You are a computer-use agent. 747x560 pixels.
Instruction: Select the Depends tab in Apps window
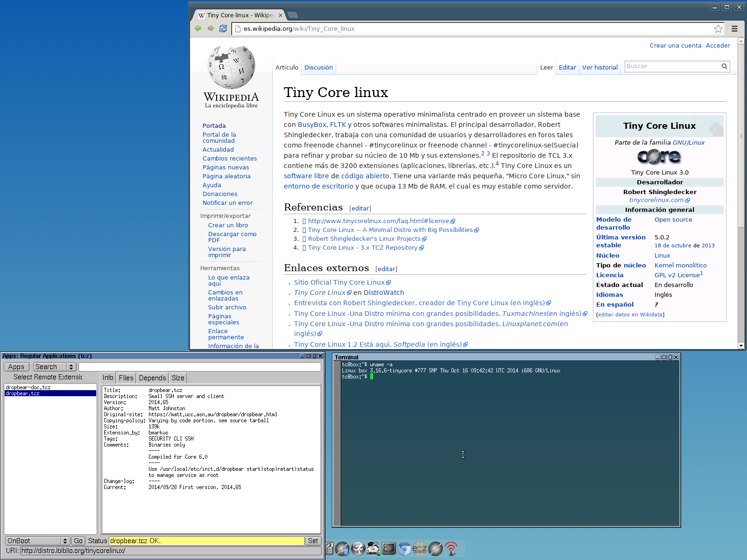pos(152,378)
